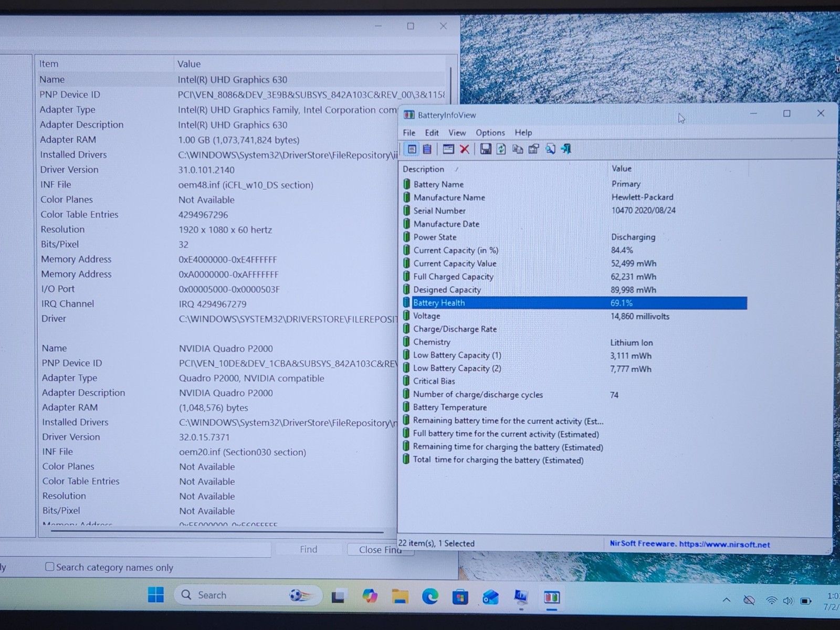Select the Charge/Discharge Rate row
This screenshot has height=630, width=840.
[x=574, y=329]
